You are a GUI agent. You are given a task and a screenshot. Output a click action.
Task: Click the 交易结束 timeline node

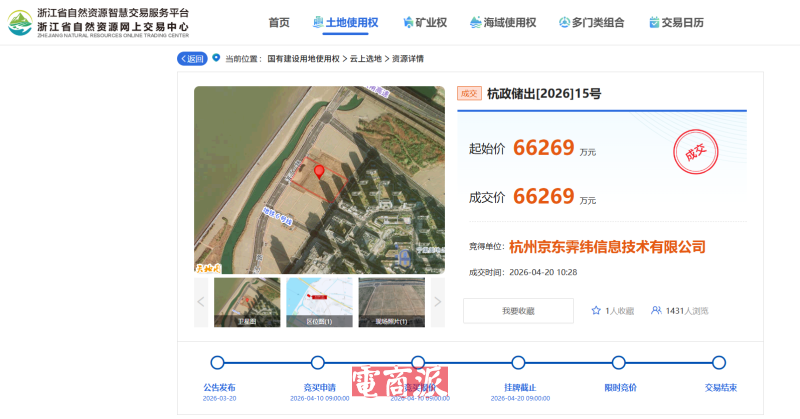pos(719,363)
